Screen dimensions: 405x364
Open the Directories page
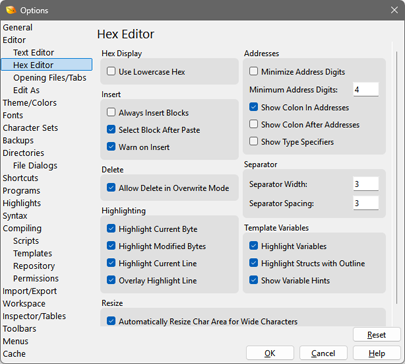coord(23,153)
